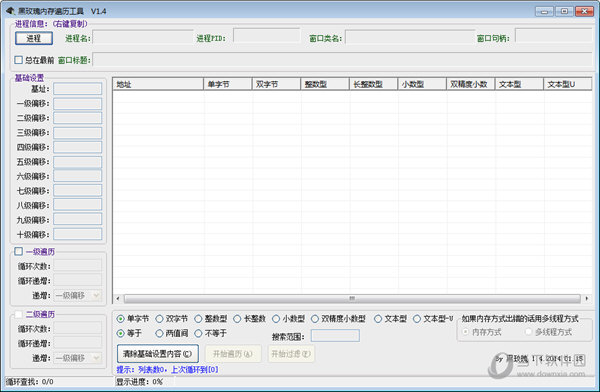Click the 双字节 column header

(276, 84)
